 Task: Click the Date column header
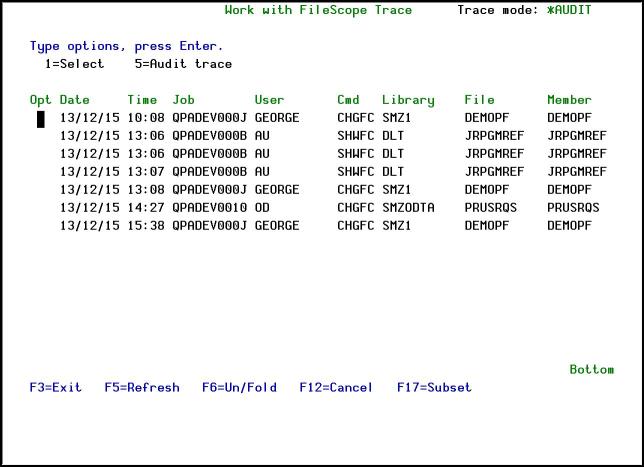[x=75, y=100]
